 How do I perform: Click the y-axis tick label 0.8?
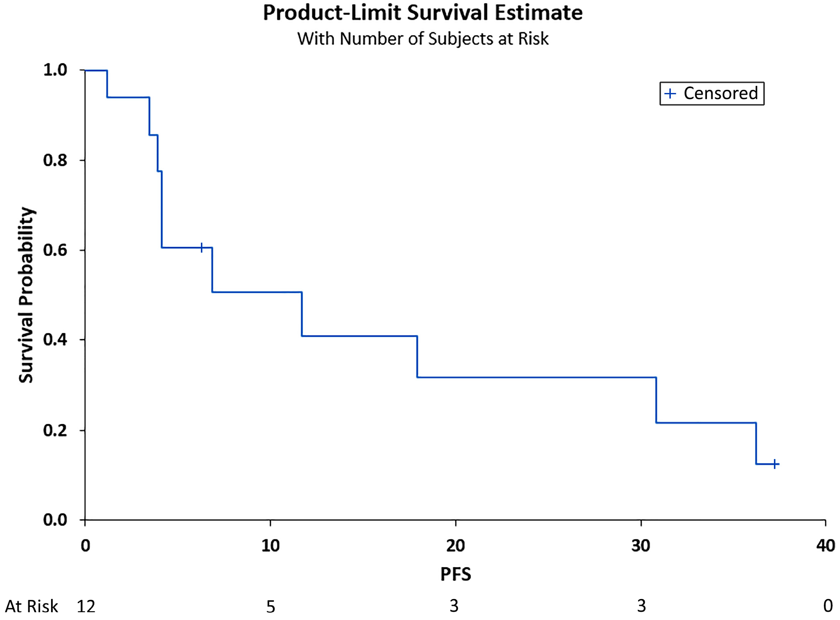pyautogui.click(x=55, y=160)
